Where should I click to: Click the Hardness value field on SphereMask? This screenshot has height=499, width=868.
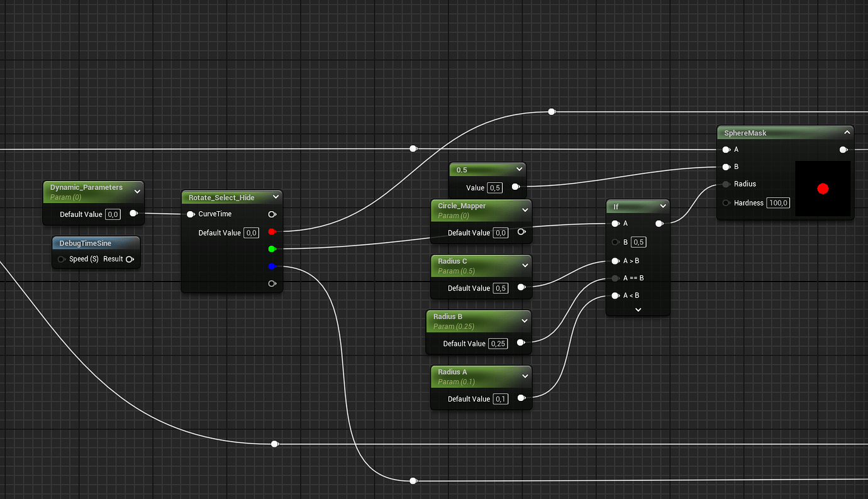click(778, 202)
